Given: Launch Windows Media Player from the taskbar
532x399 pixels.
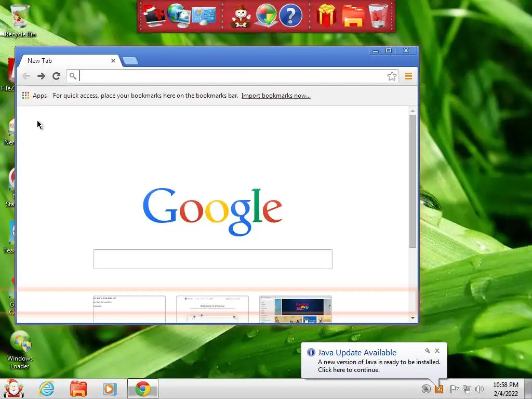Looking at the screenshot, I should [110, 389].
